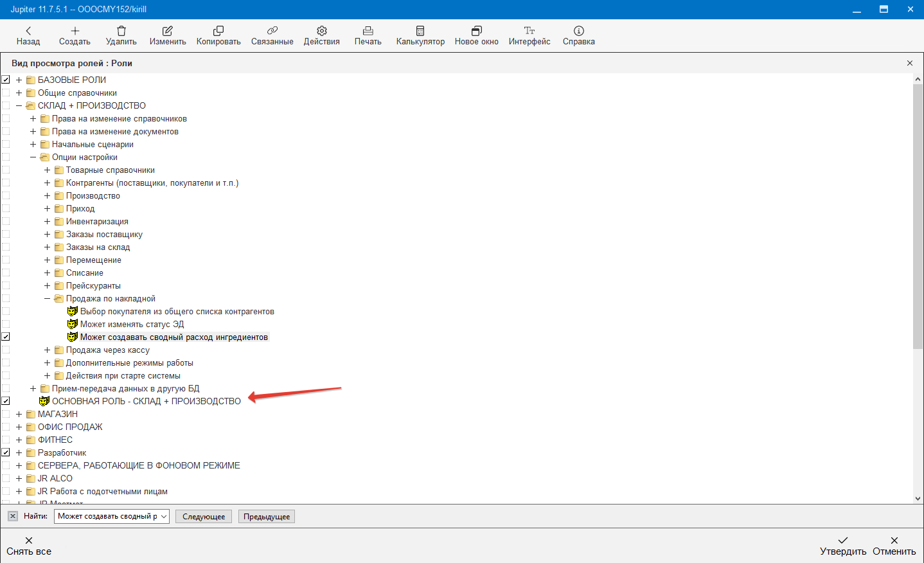
Task: Collapse the Опции настройки node
Action: click(x=33, y=157)
